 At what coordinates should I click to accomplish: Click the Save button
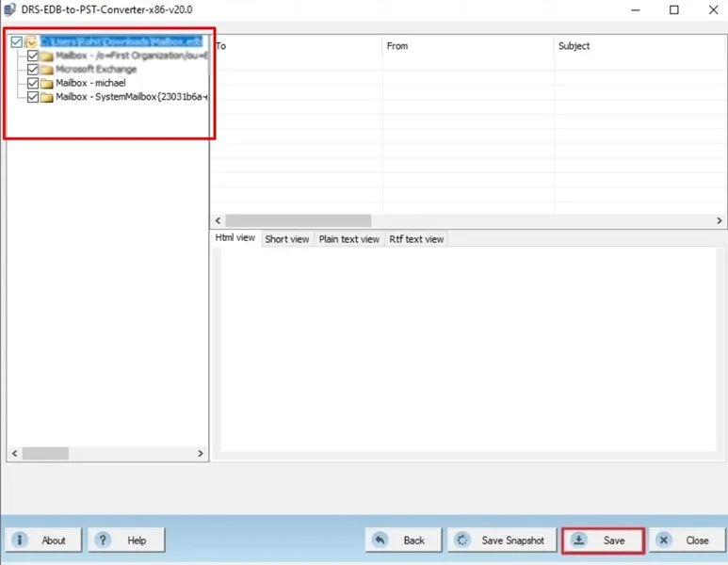[603, 540]
